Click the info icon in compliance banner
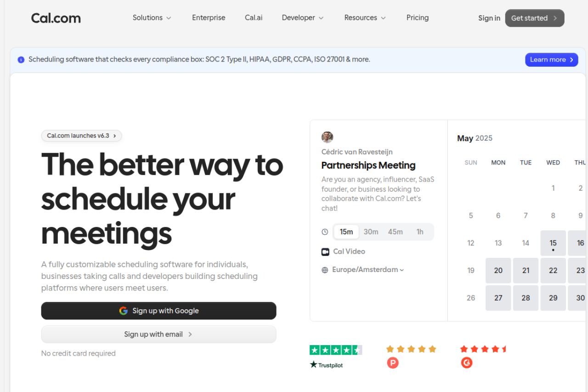Viewport: 588px width, 392px height. 21,60
